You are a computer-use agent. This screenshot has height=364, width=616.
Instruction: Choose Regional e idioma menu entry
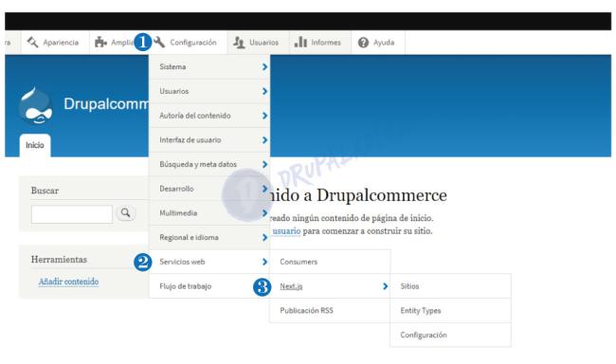click(209, 237)
